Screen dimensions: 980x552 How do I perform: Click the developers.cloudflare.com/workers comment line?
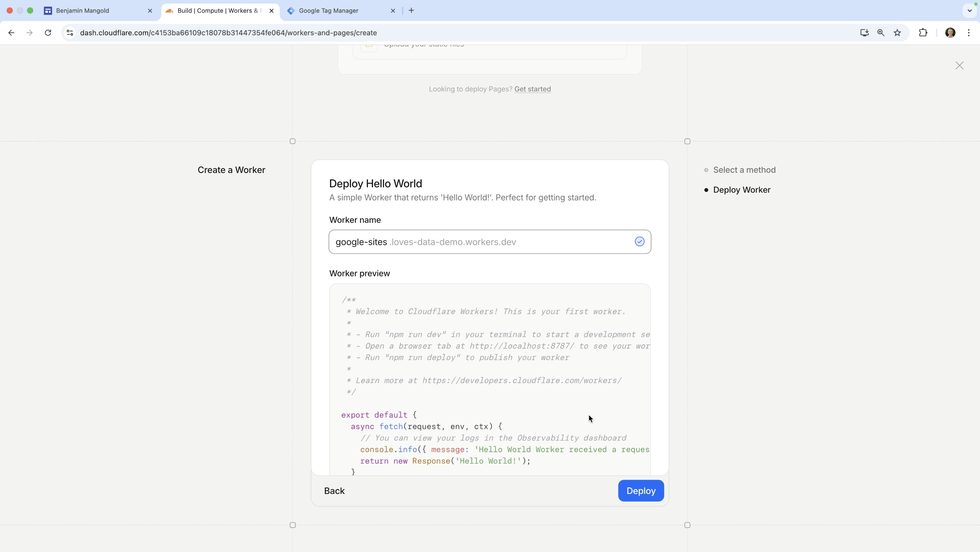[484, 381]
